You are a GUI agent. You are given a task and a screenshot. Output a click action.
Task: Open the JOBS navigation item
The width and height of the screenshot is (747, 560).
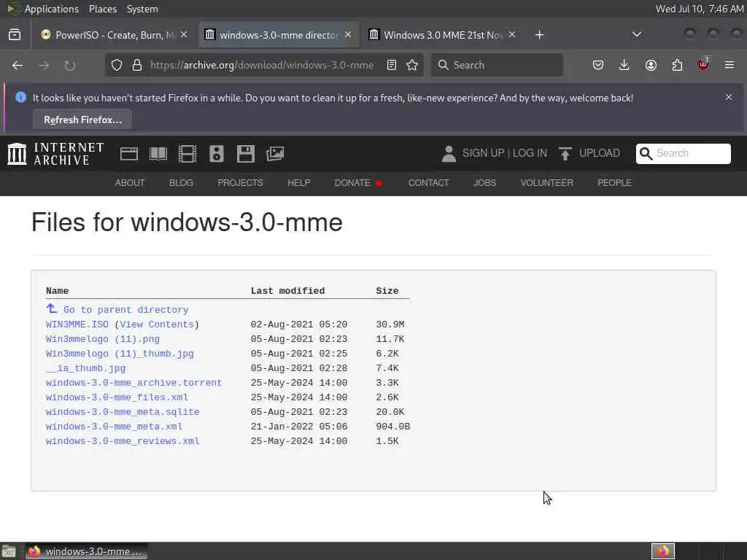pyautogui.click(x=484, y=183)
